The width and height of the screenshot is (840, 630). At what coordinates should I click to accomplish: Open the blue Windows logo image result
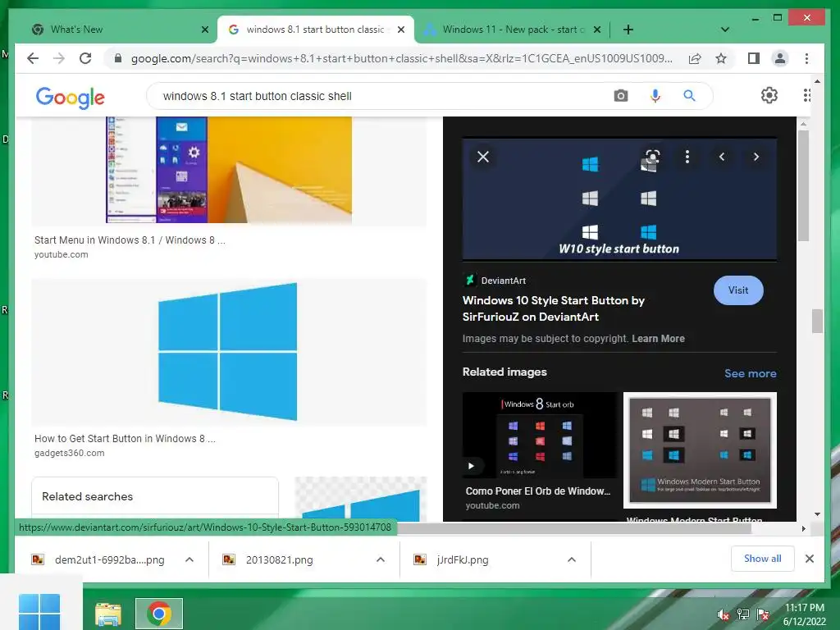pyautogui.click(x=229, y=352)
